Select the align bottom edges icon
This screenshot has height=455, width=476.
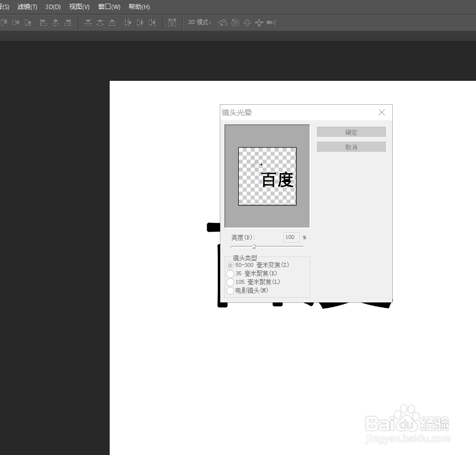pyautogui.click(x=28, y=22)
